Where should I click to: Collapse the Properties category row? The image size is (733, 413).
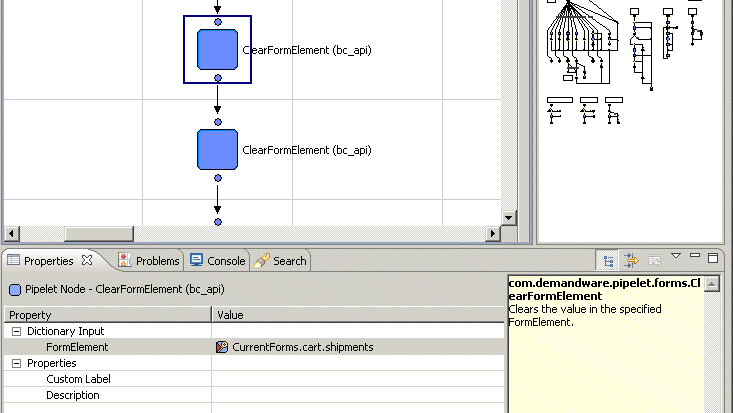tap(16, 363)
